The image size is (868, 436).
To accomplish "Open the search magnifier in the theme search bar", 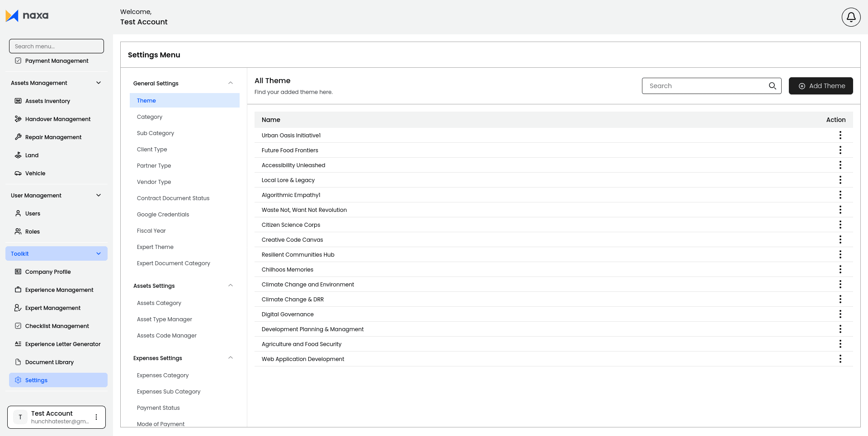I will click(772, 86).
